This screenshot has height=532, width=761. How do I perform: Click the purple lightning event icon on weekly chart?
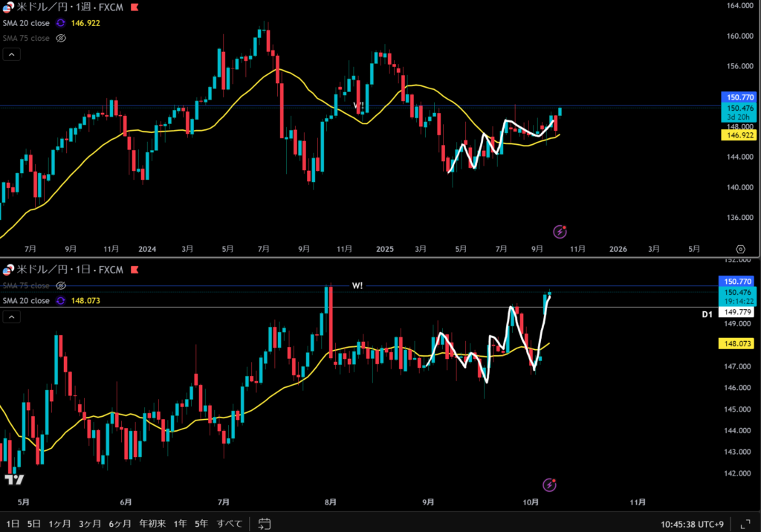click(x=560, y=233)
